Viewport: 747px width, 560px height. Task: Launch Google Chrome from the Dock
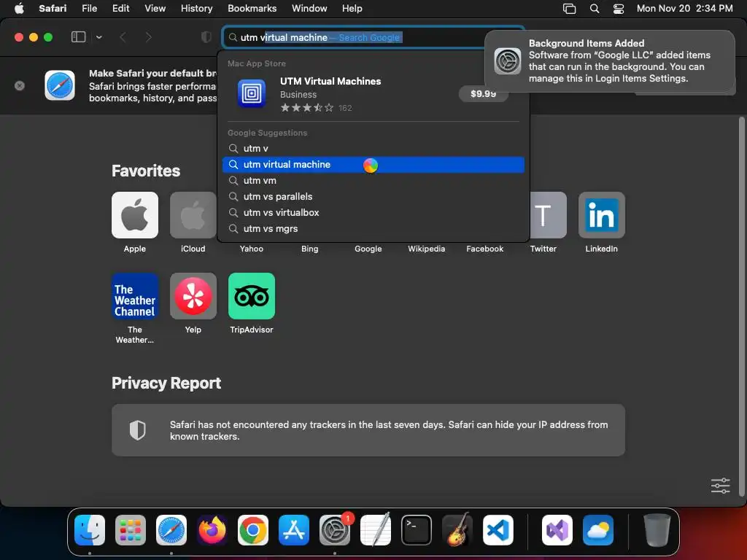253,530
